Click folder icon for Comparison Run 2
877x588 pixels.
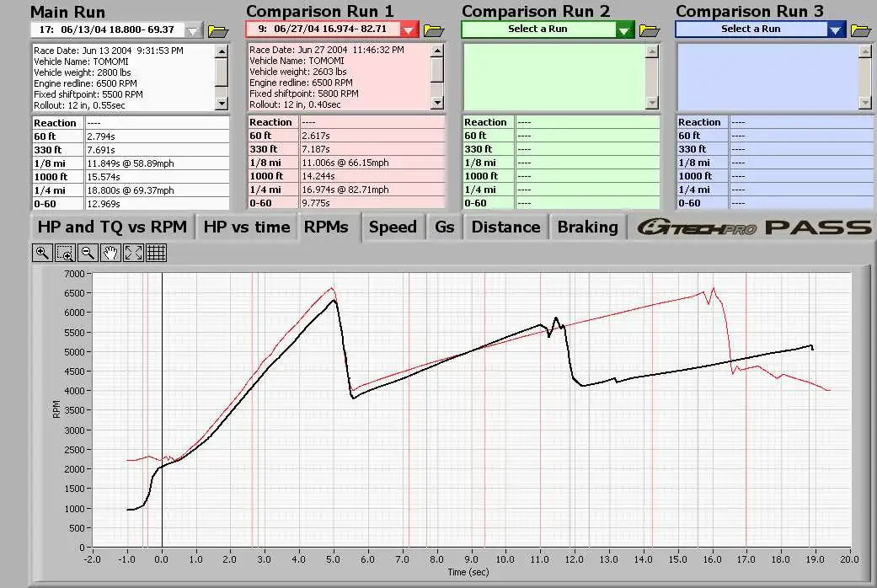pyautogui.click(x=649, y=30)
